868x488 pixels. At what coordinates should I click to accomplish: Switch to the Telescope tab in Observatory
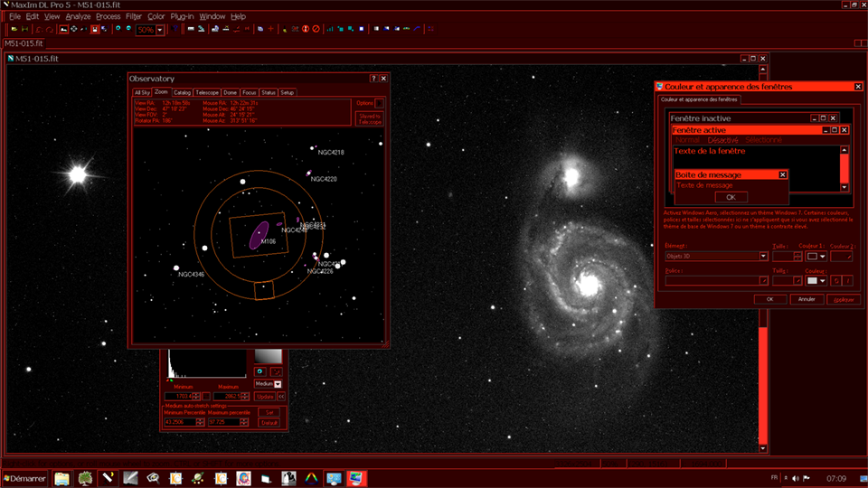point(207,92)
